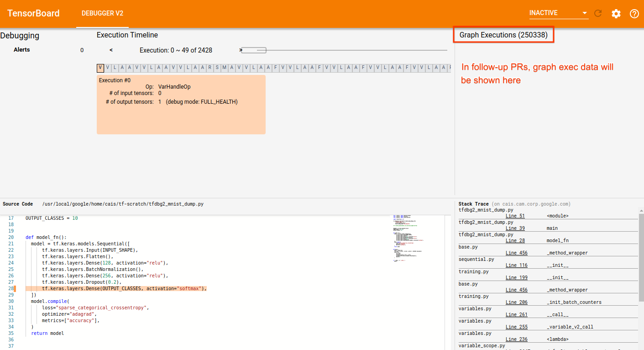Go to previous executions with < arrow
This screenshot has height=350, width=644.
[x=111, y=50]
